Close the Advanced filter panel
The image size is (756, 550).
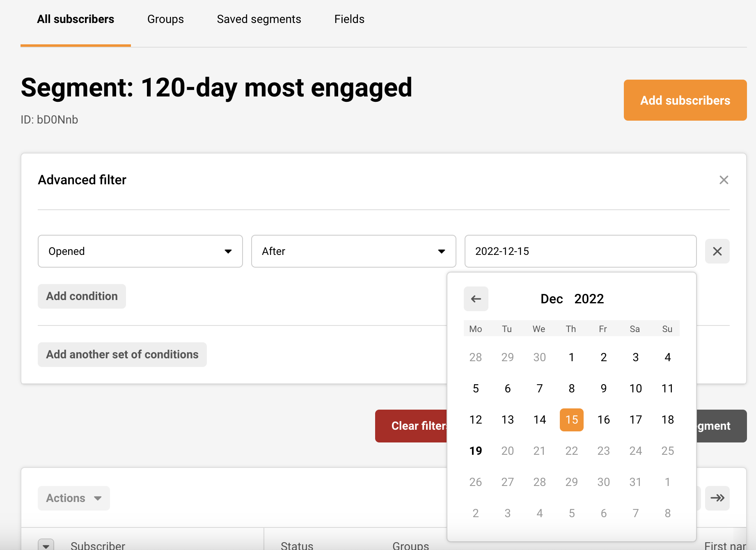pos(724,180)
